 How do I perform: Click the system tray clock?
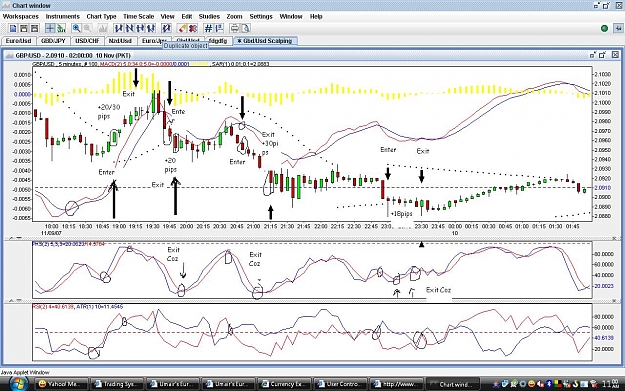tap(612, 384)
